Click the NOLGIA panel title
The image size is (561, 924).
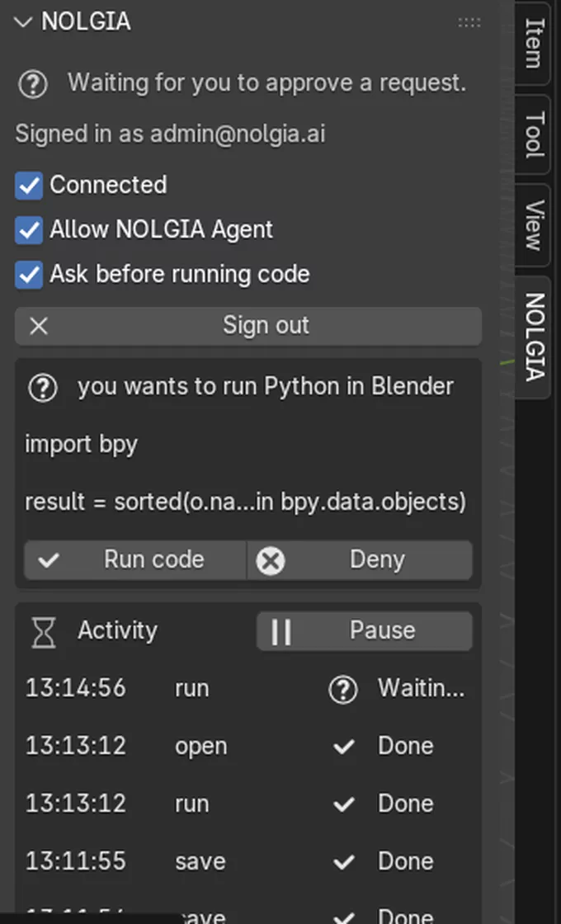pyautogui.click(x=86, y=21)
